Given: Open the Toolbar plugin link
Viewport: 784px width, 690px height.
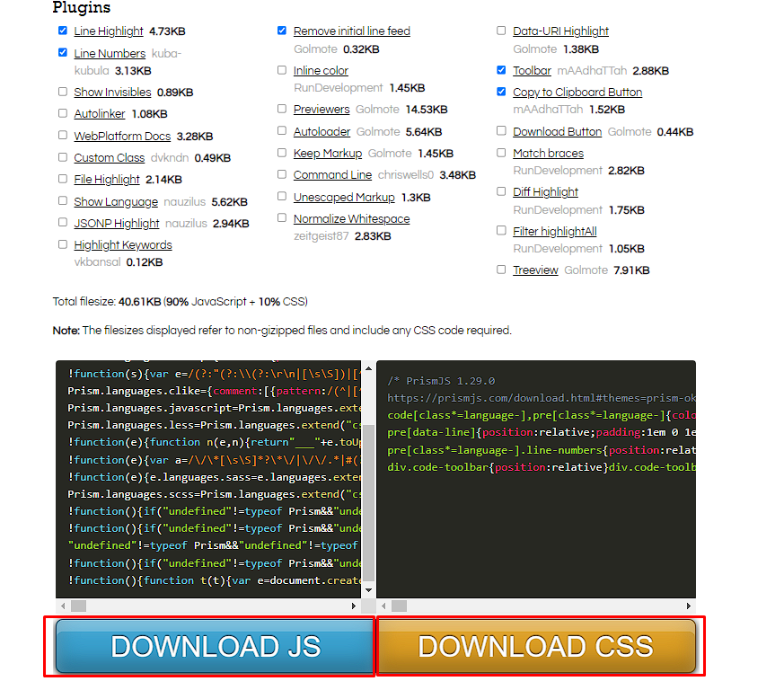Looking at the screenshot, I should (x=532, y=71).
